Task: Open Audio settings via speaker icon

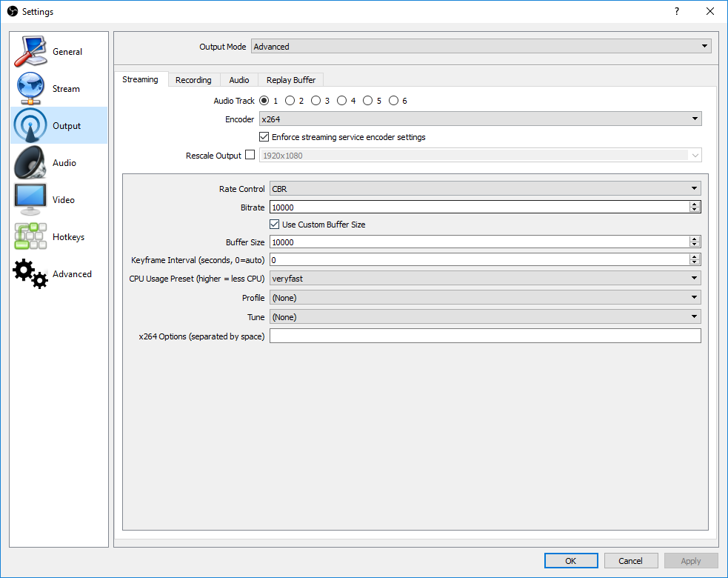Action: (x=30, y=162)
